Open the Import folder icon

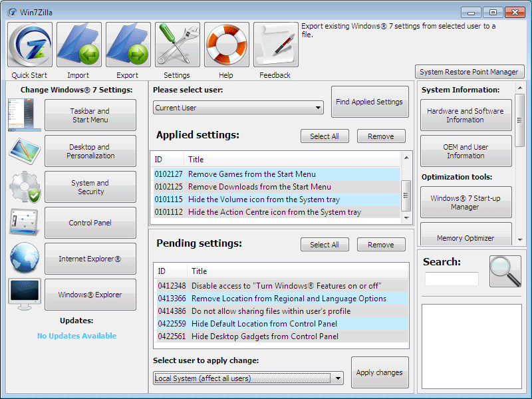coord(79,45)
